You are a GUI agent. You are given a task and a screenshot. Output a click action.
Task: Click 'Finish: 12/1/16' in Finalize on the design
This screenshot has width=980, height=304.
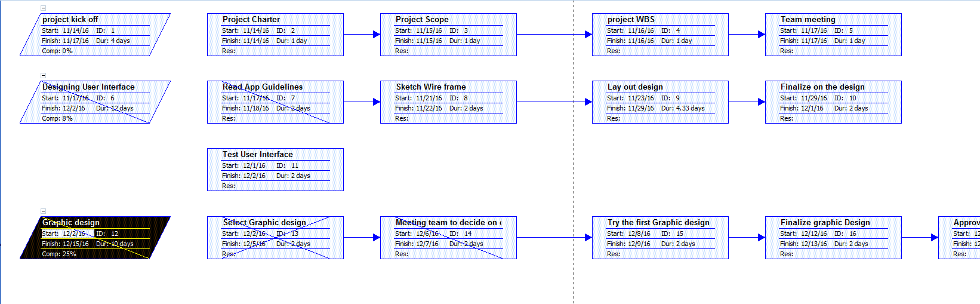(x=802, y=109)
